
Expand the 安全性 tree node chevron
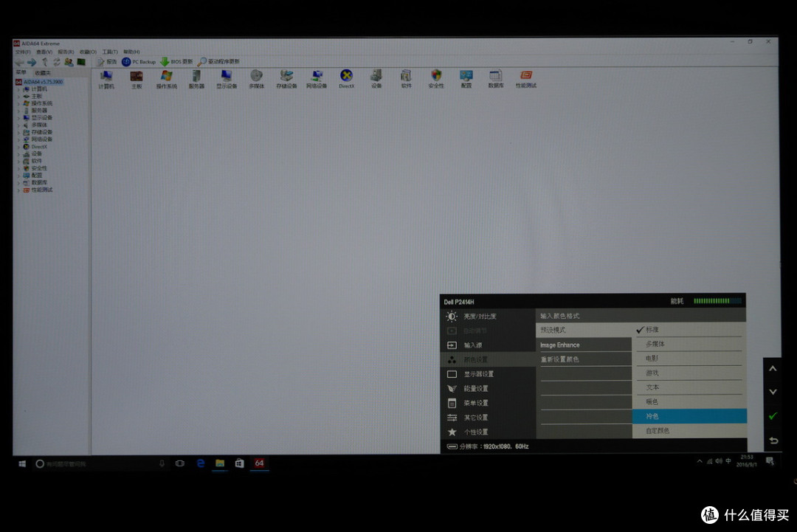click(x=18, y=168)
